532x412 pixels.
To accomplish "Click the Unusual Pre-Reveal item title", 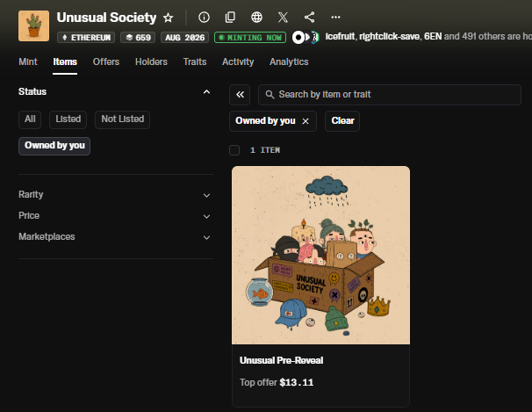I will pos(281,360).
